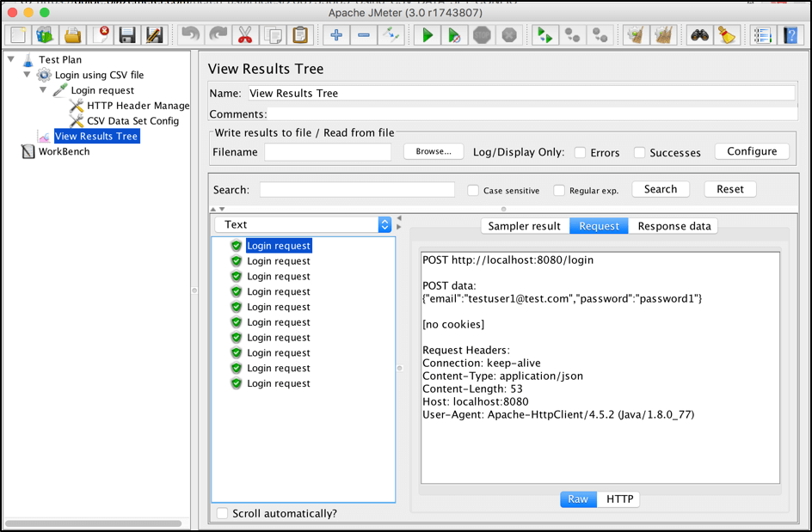Click the Save As pencil icon
Image resolution: width=812 pixels, height=532 pixels.
click(x=155, y=35)
